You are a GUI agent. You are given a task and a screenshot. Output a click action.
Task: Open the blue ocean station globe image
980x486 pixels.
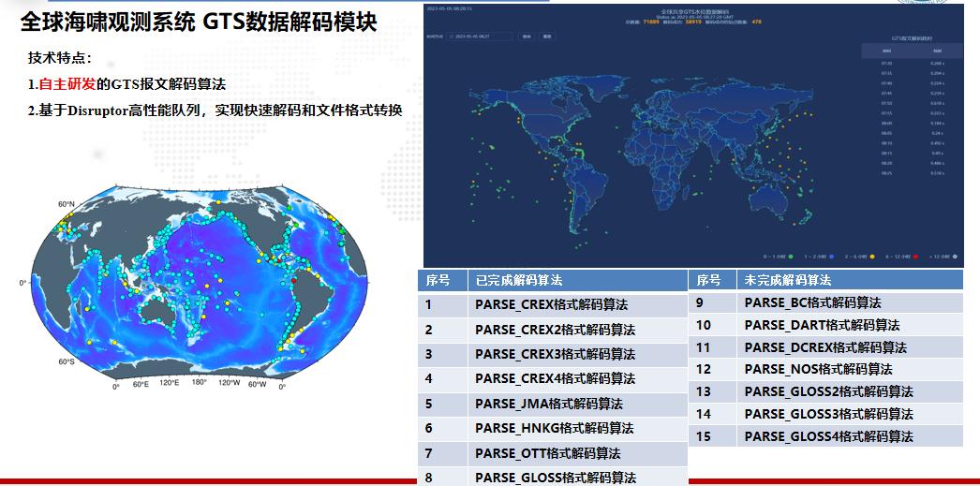coord(199,283)
